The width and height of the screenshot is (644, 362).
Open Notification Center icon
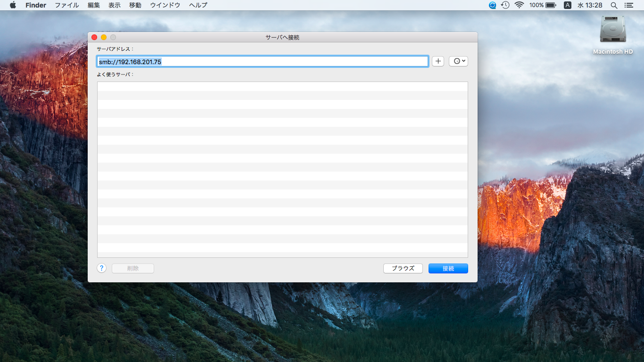tap(628, 5)
